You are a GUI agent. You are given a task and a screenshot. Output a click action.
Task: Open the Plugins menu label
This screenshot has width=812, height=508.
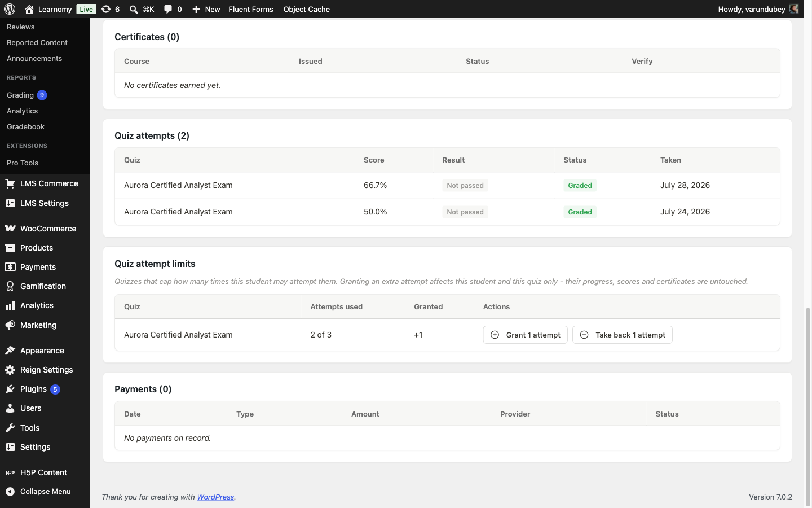pyautogui.click(x=33, y=389)
